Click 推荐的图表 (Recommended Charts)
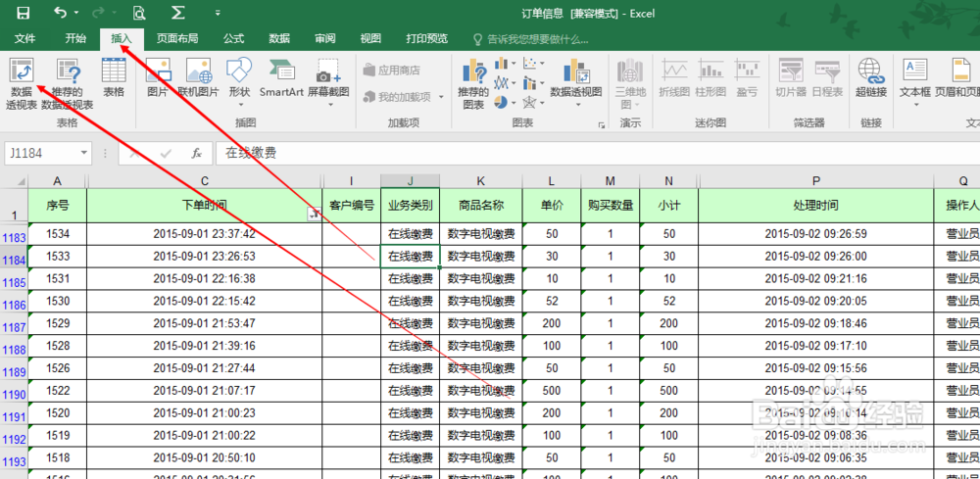The width and height of the screenshot is (980, 479). pyautogui.click(x=473, y=84)
